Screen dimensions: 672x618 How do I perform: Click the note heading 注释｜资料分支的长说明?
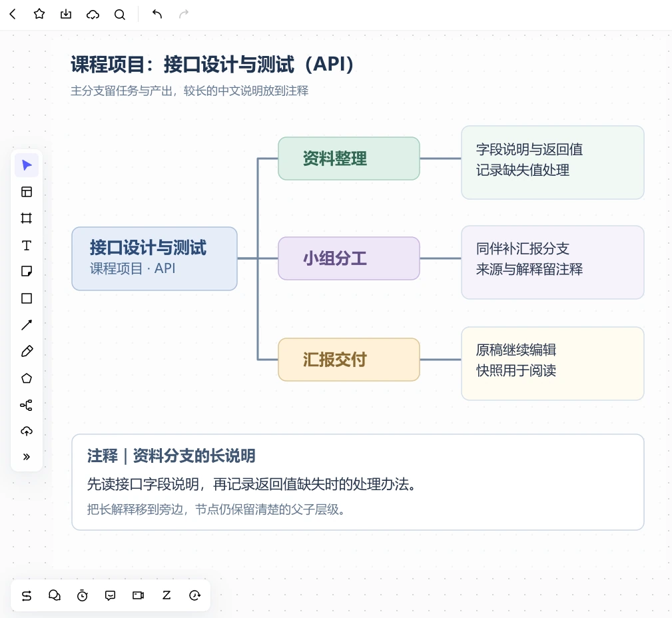tap(171, 456)
